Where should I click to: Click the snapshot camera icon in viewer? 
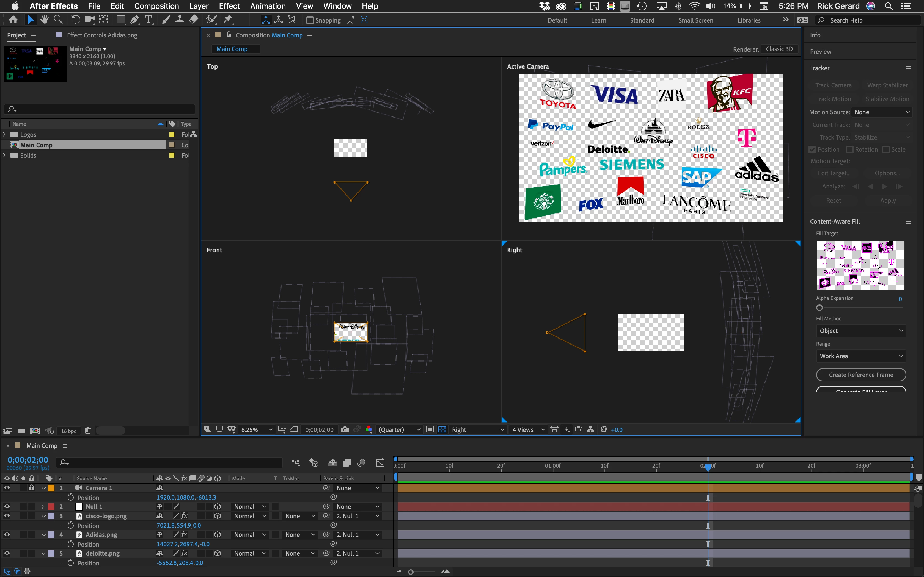(344, 429)
